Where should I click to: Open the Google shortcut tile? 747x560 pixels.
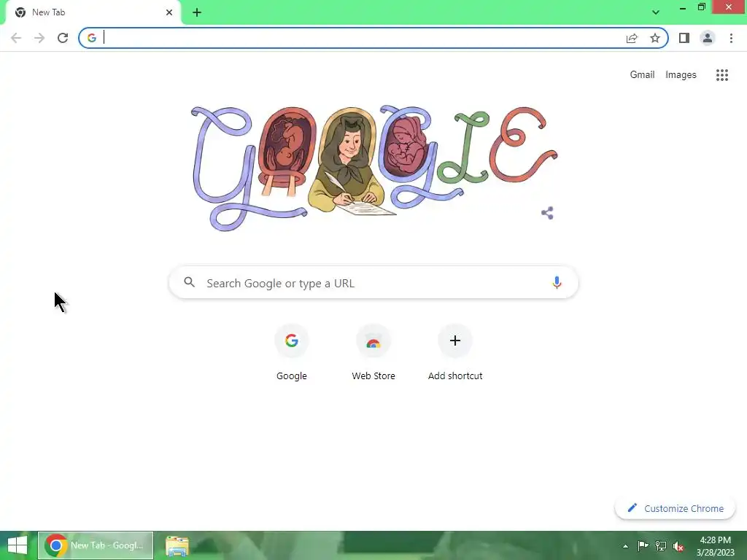point(292,353)
